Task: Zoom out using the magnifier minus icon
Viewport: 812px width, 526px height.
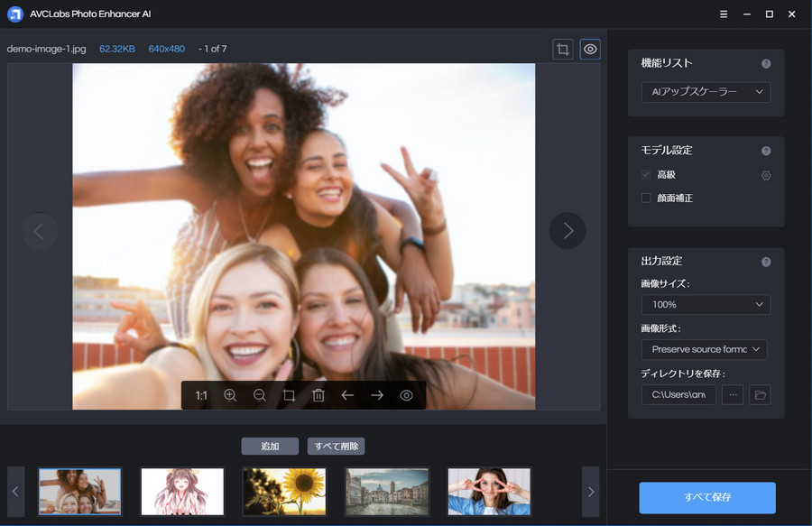Action: click(x=260, y=395)
